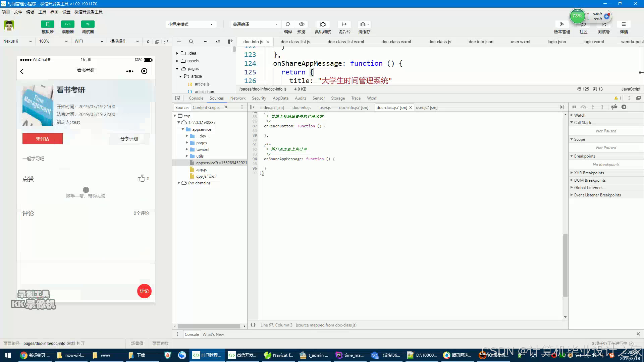Toggle the simulator panel button
The image size is (644, 362).
click(x=47, y=24)
